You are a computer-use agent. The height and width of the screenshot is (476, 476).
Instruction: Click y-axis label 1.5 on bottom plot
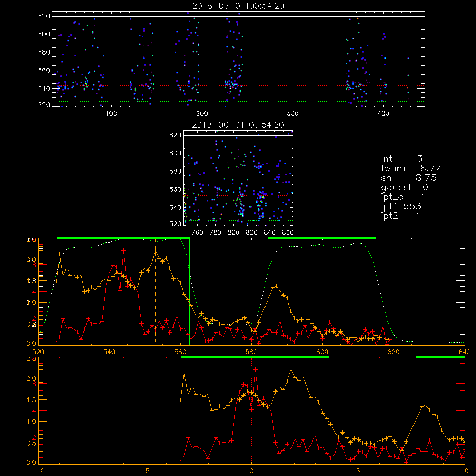[31, 400]
